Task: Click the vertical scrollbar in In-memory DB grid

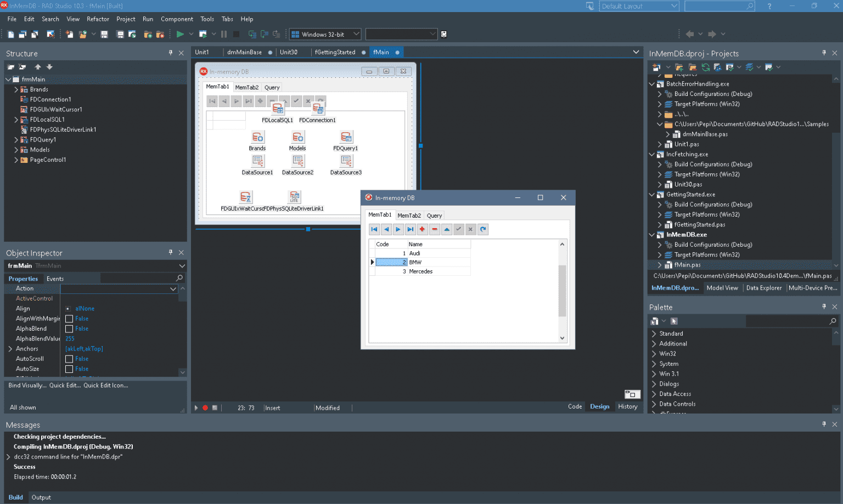Action: point(562,291)
